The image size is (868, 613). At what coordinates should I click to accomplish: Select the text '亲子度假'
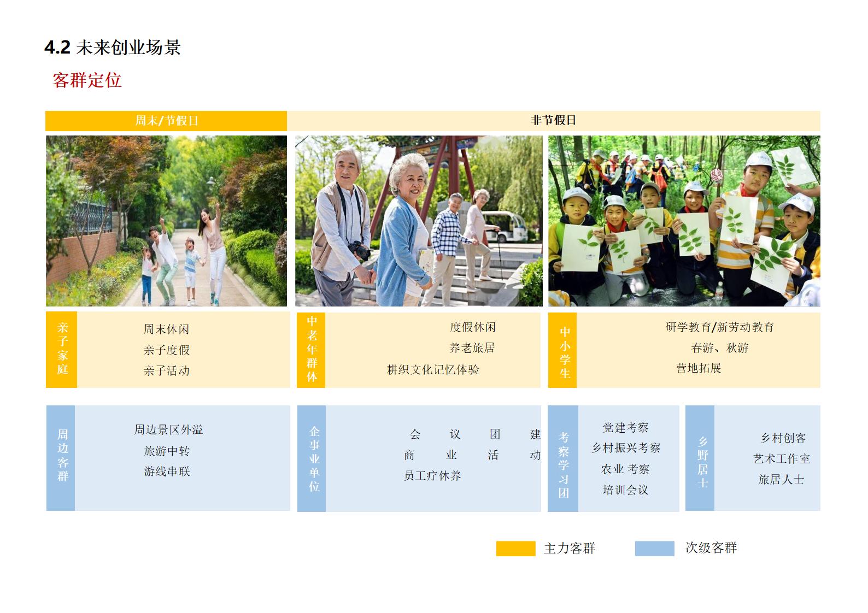(x=167, y=350)
